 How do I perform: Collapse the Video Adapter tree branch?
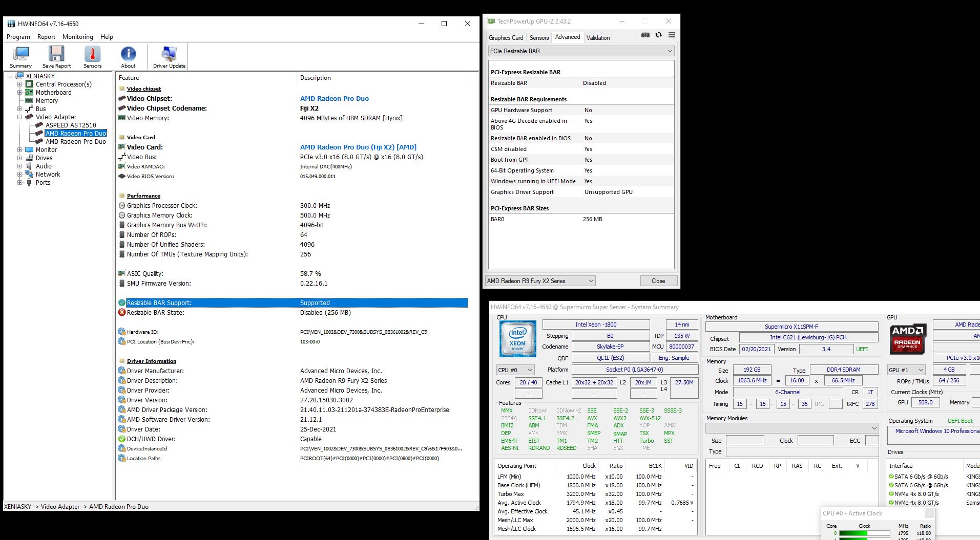point(19,117)
